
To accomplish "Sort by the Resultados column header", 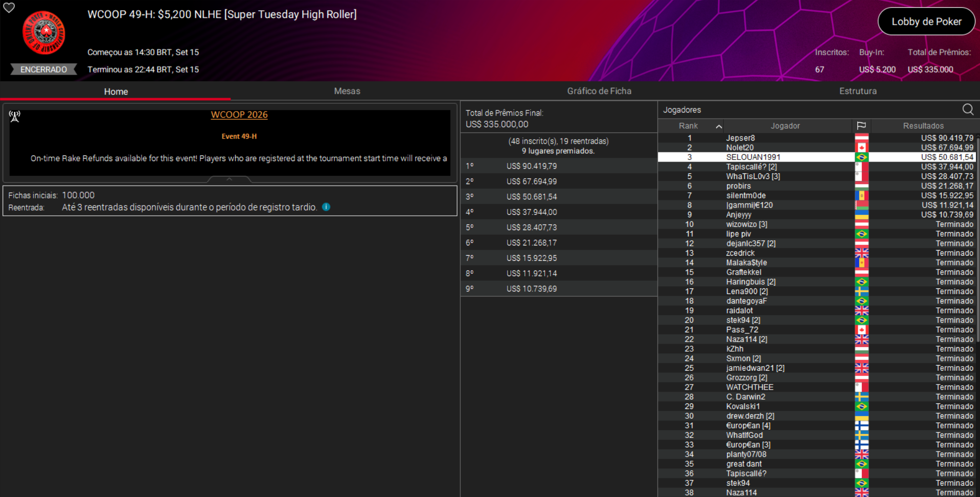I will pyautogui.click(x=923, y=126).
